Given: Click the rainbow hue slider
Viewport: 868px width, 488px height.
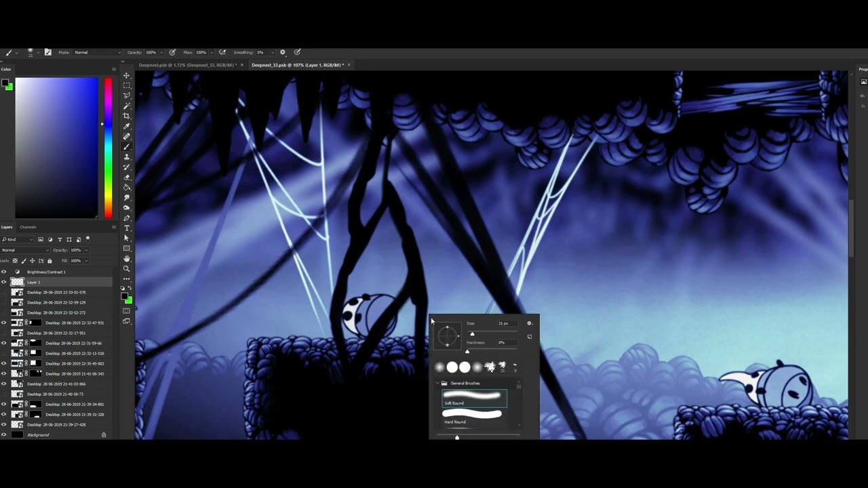Looking at the screenshot, I should (x=108, y=148).
